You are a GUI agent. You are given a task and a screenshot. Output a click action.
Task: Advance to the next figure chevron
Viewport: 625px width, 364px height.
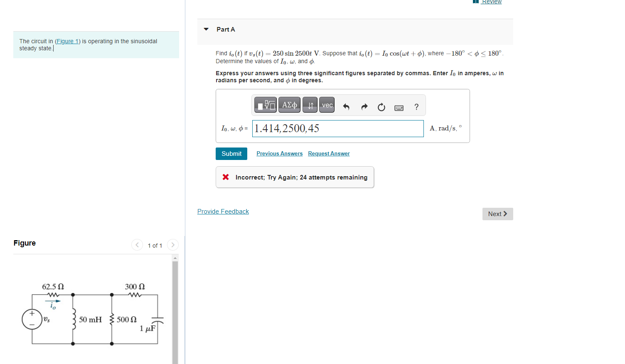pos(172,245)
